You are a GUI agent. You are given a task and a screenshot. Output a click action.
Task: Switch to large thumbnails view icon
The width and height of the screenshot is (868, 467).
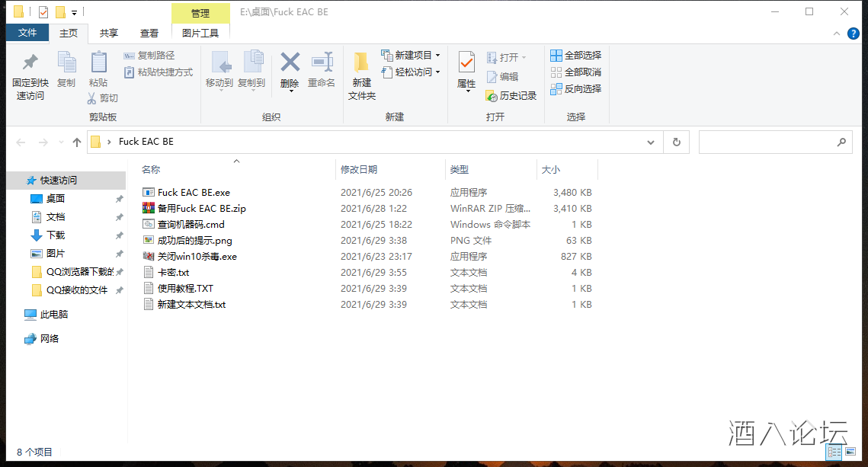(850, 452)
